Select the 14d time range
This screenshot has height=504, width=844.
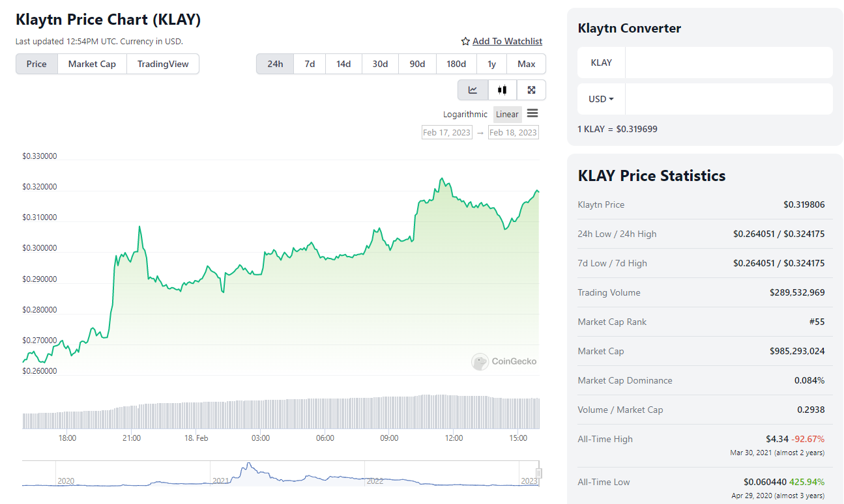[x=343, y=64]
